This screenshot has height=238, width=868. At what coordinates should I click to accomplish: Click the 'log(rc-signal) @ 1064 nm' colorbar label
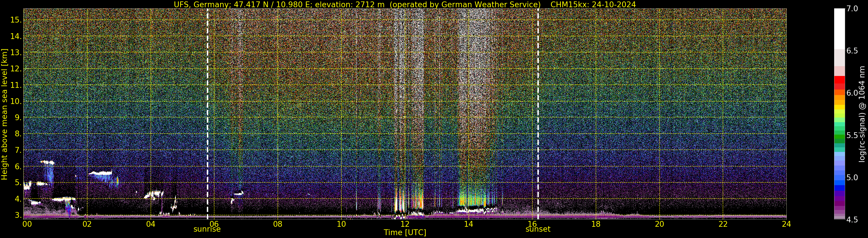863,114
